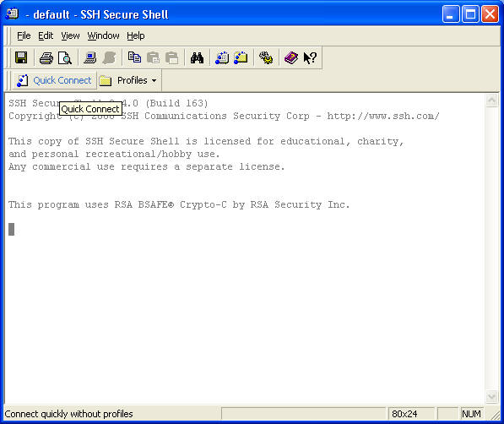The height and width of the screenshot is (424, 504).
Task: Click the Quick Connect button
Action: [x=54, y=80]
